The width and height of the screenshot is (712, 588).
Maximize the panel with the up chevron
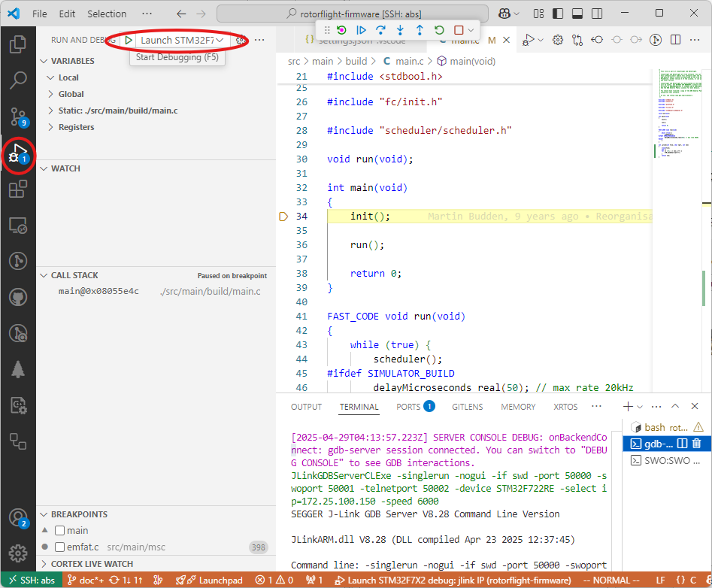click(x=675, y=406)
